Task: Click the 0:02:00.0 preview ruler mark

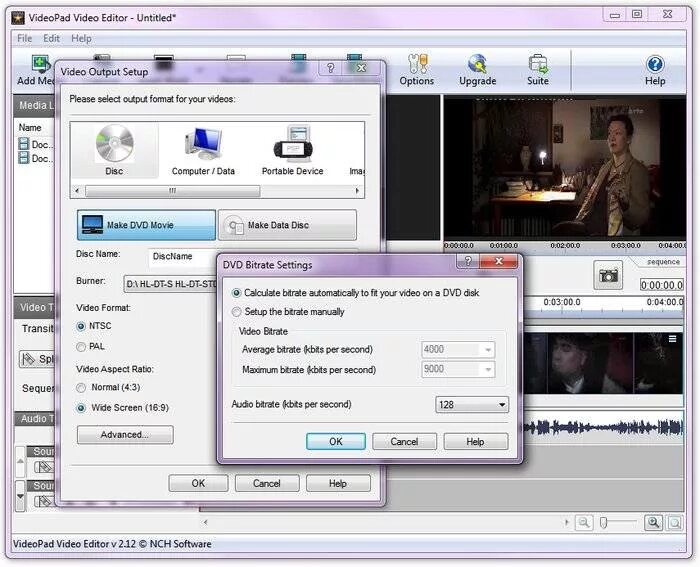Action: coord(565,246)
